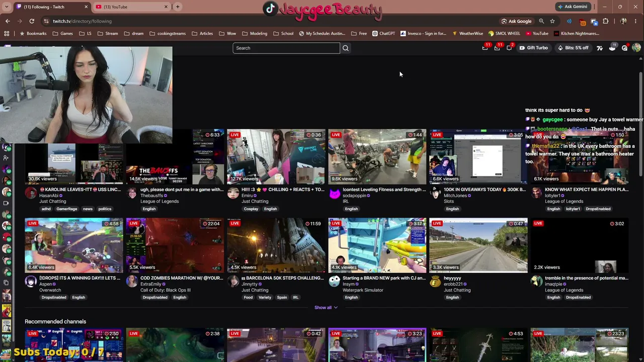Open the Kitchen Nightmares bookmark
This screenshot has width=644, height=362.
click(577, 34)
